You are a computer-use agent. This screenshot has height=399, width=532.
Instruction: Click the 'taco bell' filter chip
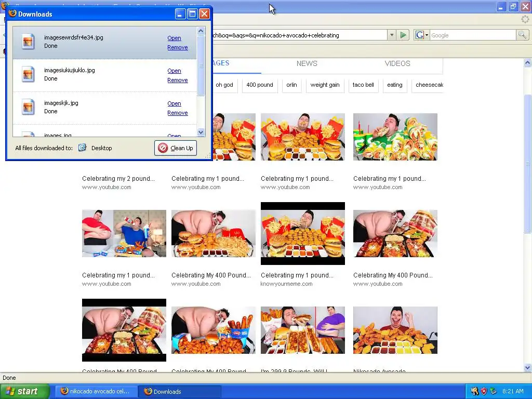[x=363, y=85]
